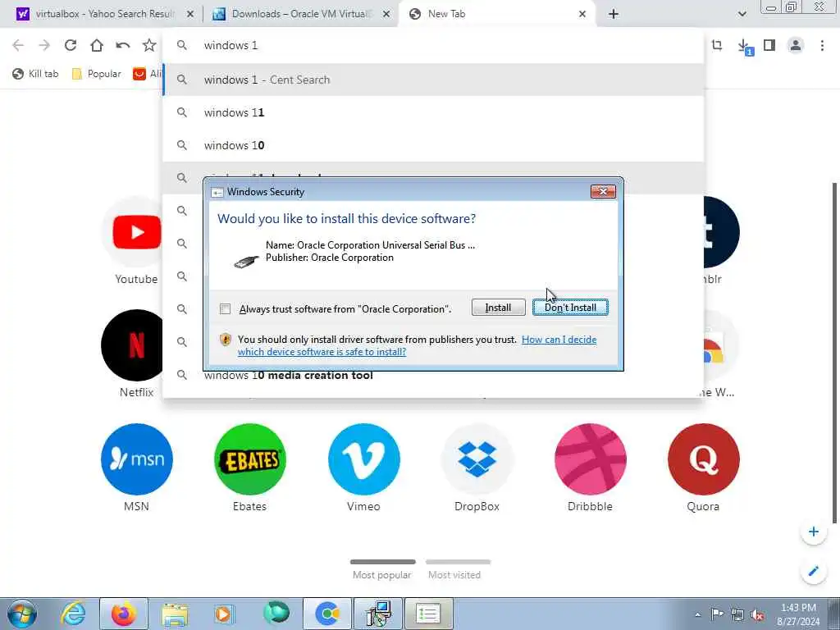Click the address bar text 'windows 1'

[x=231, y=46]
